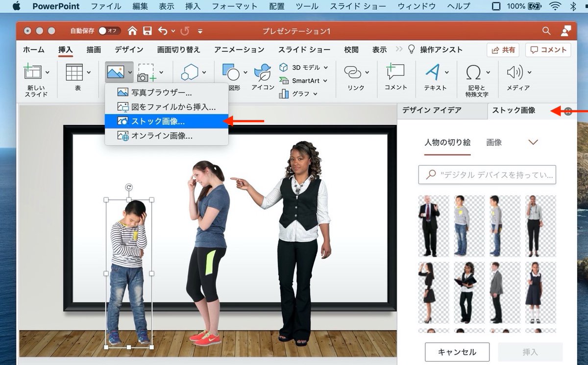Select the woman holding open book cutout
Screen dimensions: 588x365
(469, 292)
